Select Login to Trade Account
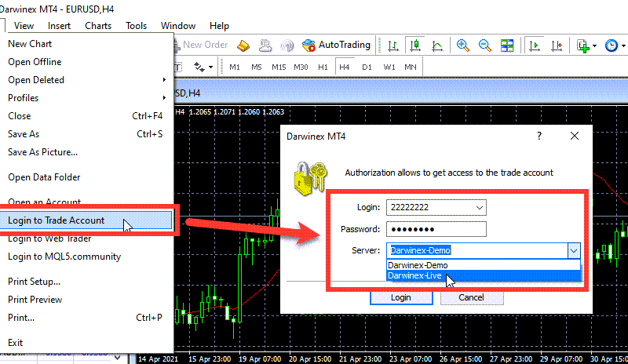Image resolution: width=628 pixels, height=364 pixels. 86,220
